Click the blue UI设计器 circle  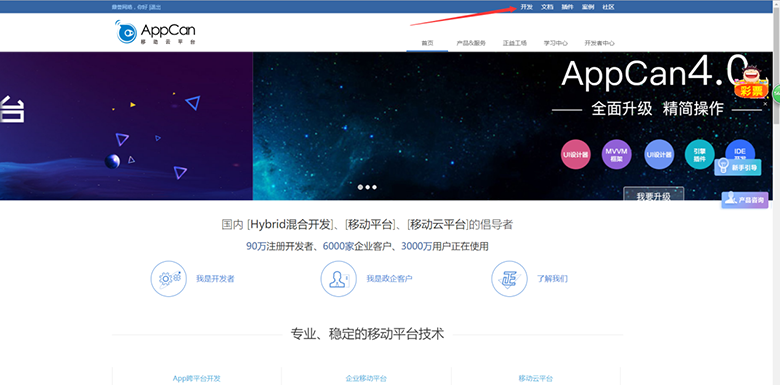(659, 155)
